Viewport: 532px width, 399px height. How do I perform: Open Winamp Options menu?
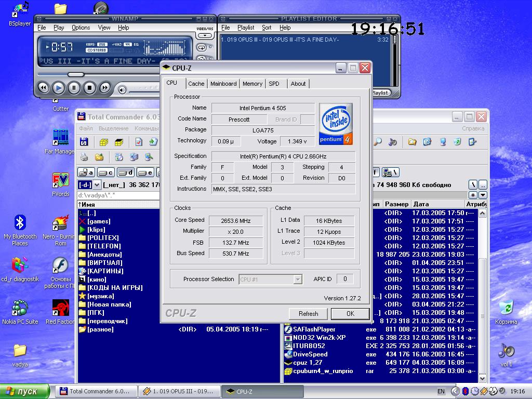[x=81, y=28]
